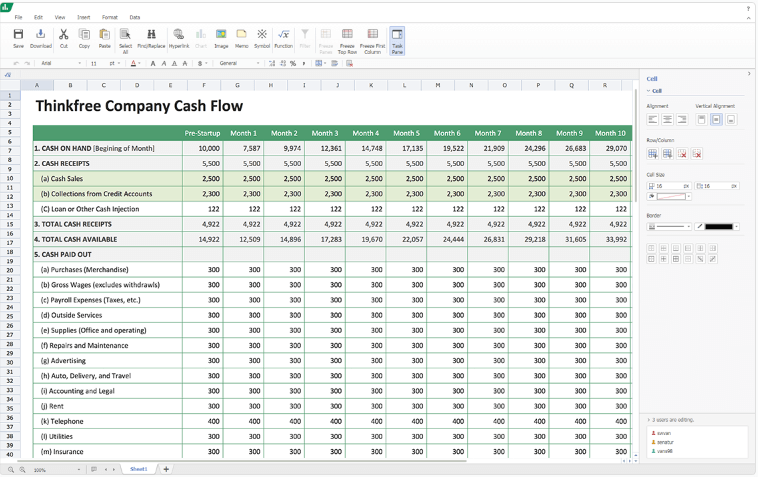This screenshot has width=758, height=477.
Task: Select row header 10
Action: click(x=10, y=178)
